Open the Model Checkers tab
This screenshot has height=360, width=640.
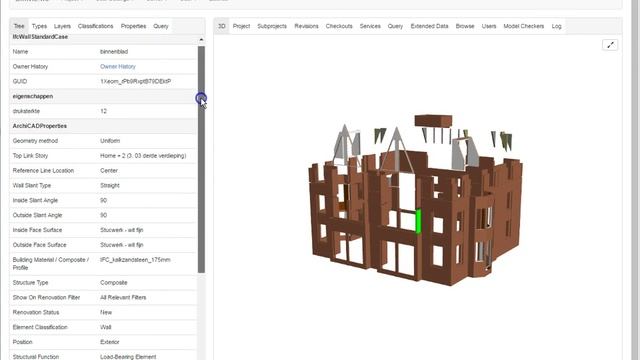click(x=524, y=26)
